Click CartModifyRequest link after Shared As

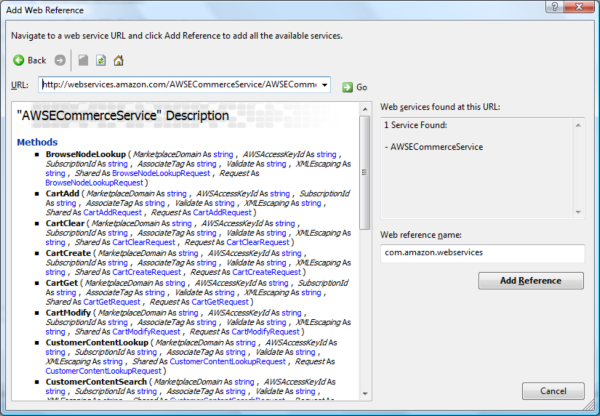tap(146, 332)
